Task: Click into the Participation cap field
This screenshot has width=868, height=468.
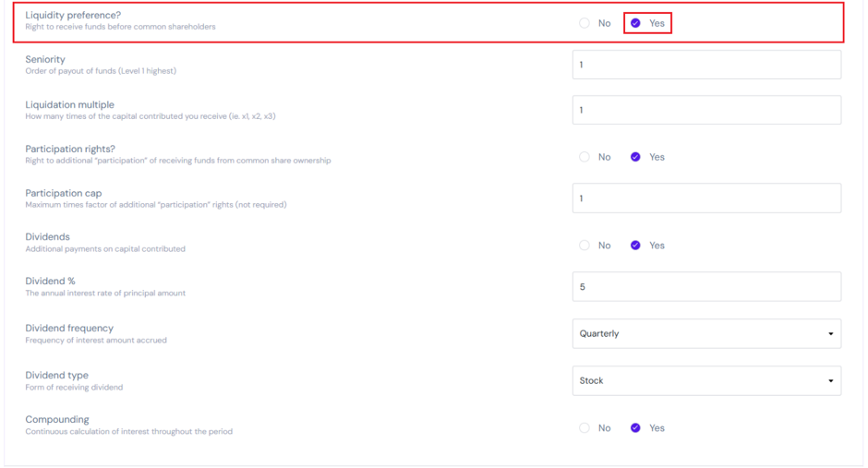Action: coord(707,198)
